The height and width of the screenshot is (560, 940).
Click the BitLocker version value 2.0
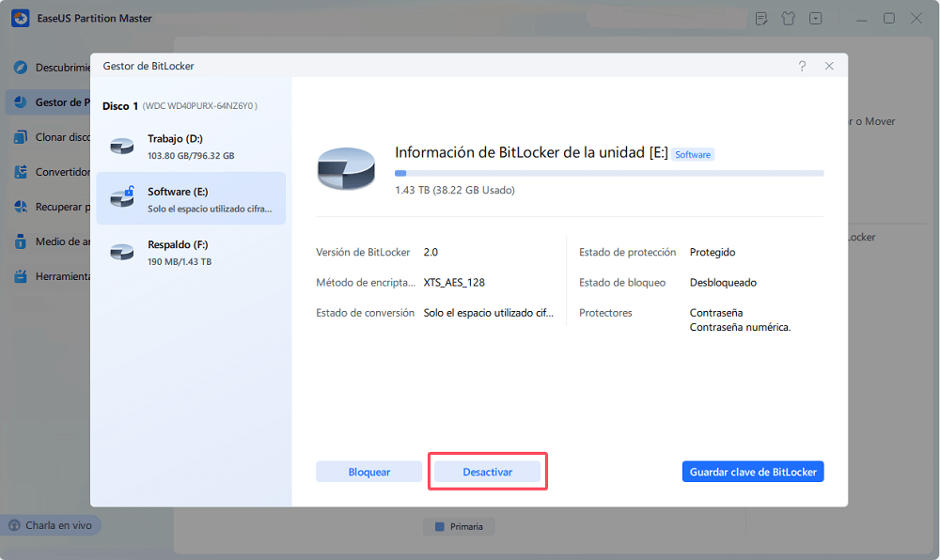[431, 252]
